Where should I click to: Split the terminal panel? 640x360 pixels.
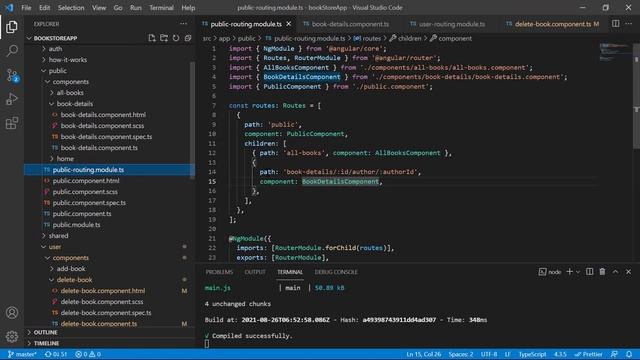coord(589,272)
